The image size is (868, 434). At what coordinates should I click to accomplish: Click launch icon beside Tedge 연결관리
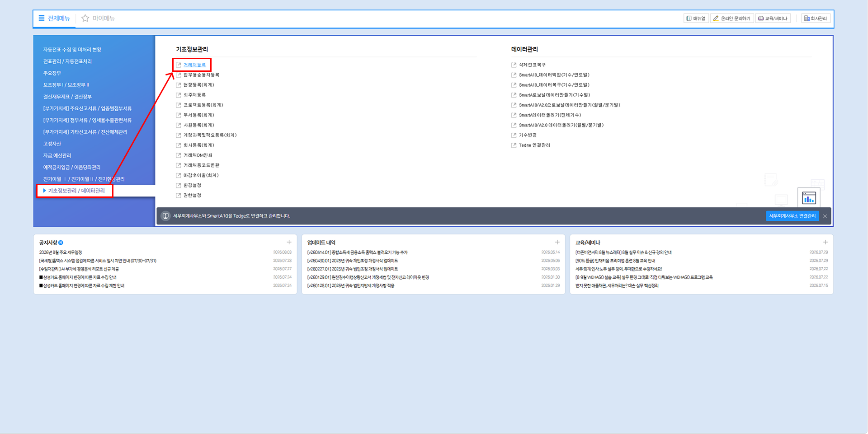pos(514,145)
